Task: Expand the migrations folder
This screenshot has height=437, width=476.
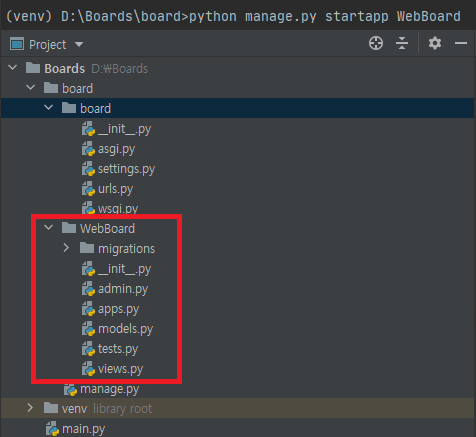Action: (x=66, y=248)
